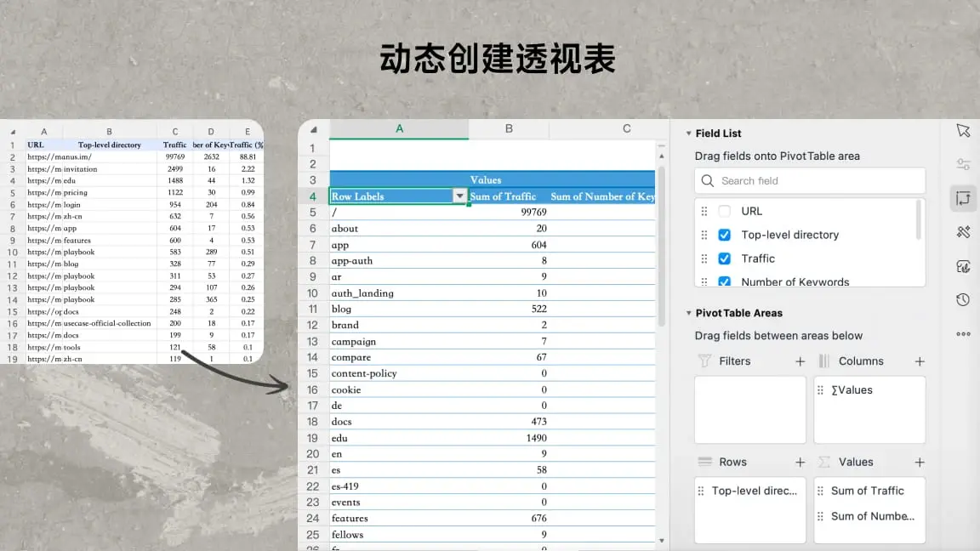The width and height of the screenshot is (980, 551).
Task: Select the 'docs' row label cell in pivot
Action: 399,422
